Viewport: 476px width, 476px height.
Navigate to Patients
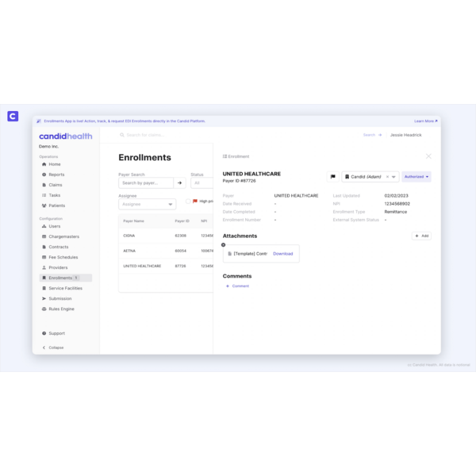(x=56, y=205)
